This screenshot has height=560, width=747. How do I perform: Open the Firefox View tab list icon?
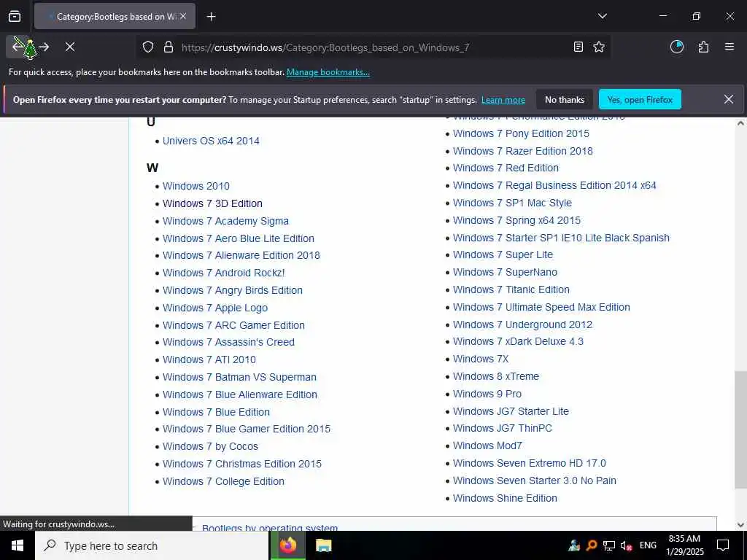click(x=15, y=16)
